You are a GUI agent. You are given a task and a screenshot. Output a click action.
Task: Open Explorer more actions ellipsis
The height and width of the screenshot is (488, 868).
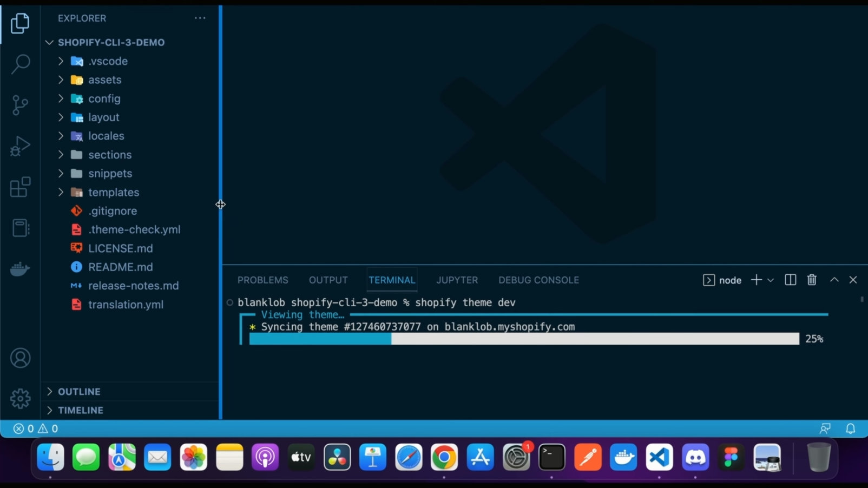pos(200,18)
